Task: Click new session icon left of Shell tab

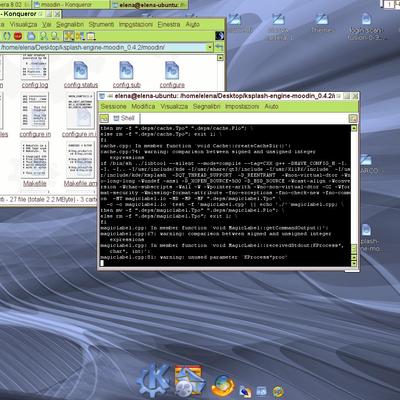Action: click(x=104, y=118)
